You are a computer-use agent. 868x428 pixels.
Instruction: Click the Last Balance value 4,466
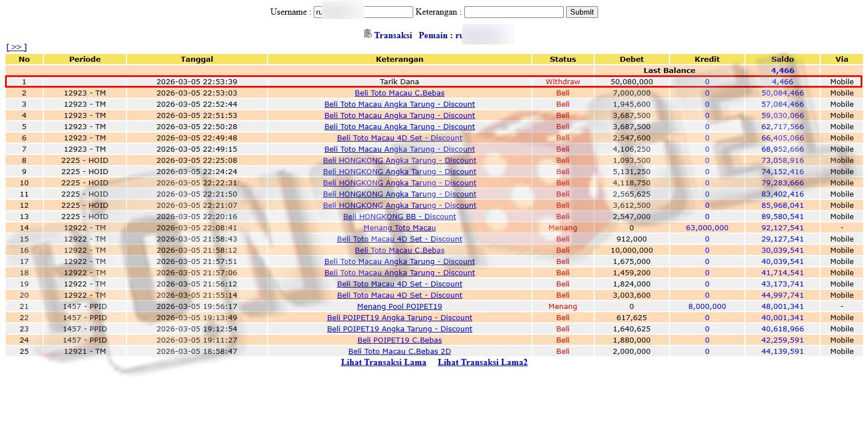point(782,70)
